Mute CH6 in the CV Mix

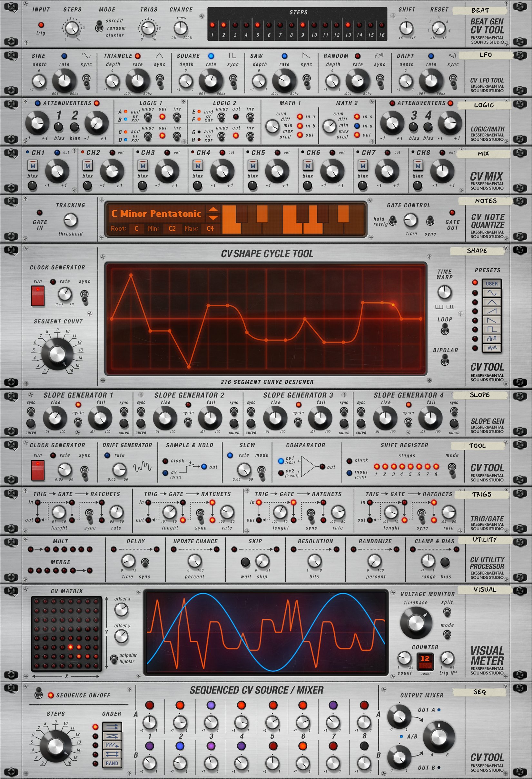[x=308, y=166]
